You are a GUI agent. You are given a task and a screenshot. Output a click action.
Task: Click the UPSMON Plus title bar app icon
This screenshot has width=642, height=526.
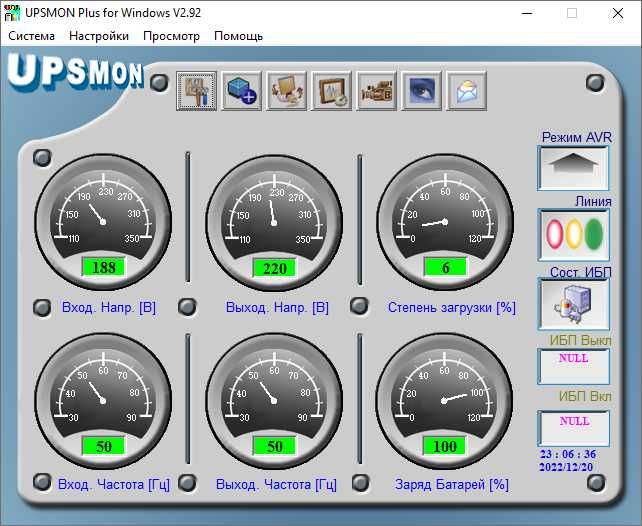click(12, 13)
